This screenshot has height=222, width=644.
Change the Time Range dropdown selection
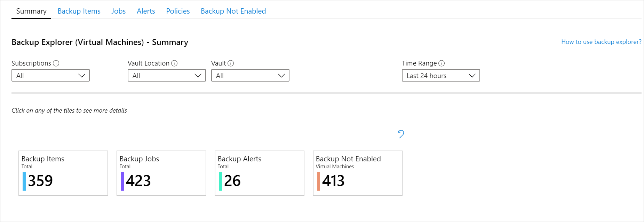tap(441, 76)
